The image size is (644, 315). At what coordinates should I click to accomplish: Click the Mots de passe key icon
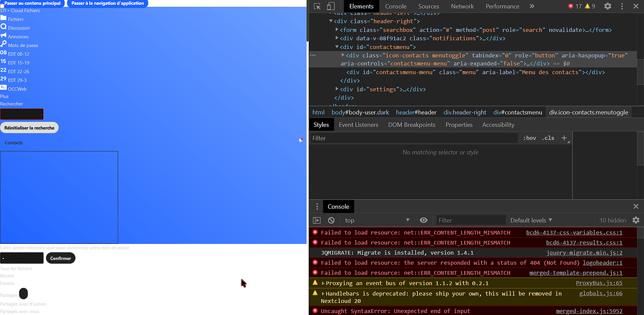[x=3, y=44]
